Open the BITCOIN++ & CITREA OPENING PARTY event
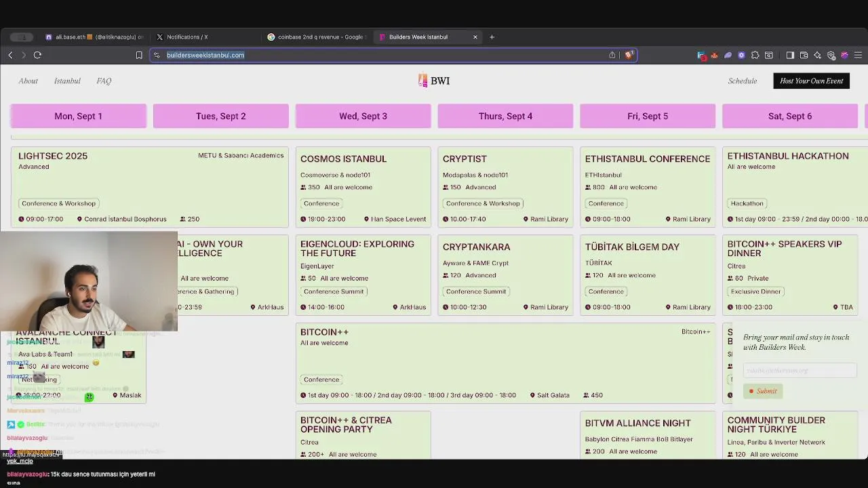Viewport: 868px width, 488px height. pos(346,424)
